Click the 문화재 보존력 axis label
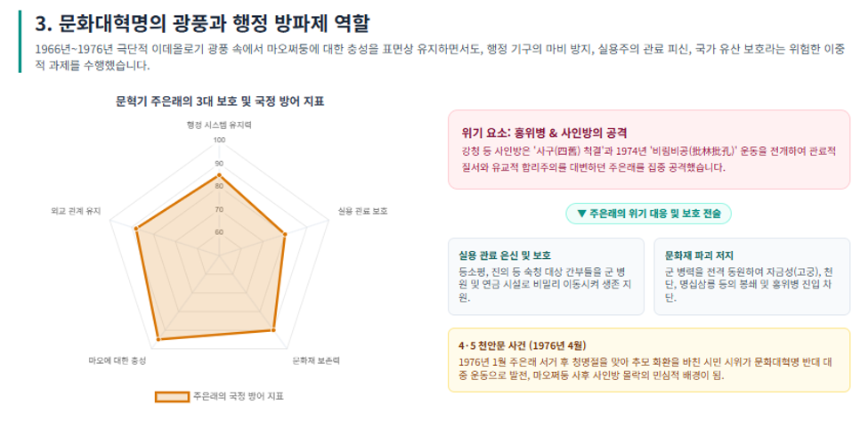The width and height of the screenshot is (868, 421). [x=316, y=360]
